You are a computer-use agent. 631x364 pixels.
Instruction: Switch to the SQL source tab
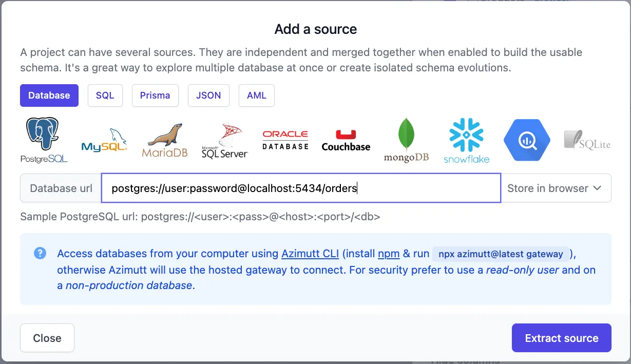coord(105,95)
